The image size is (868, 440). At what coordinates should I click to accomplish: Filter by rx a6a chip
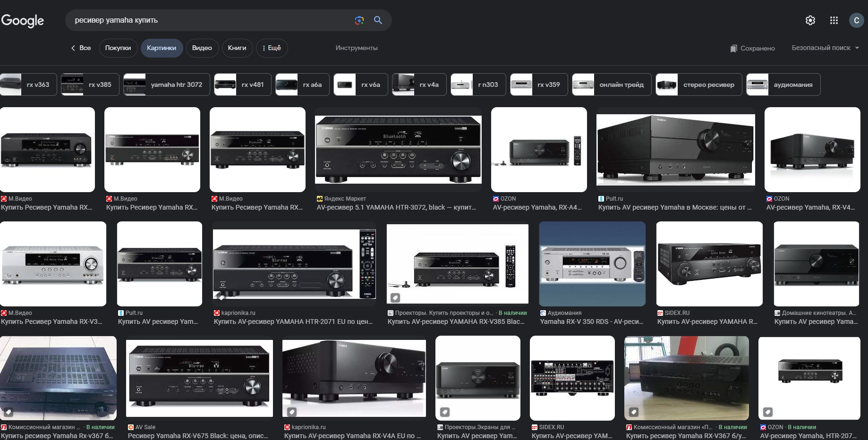[x=302, y=85]
